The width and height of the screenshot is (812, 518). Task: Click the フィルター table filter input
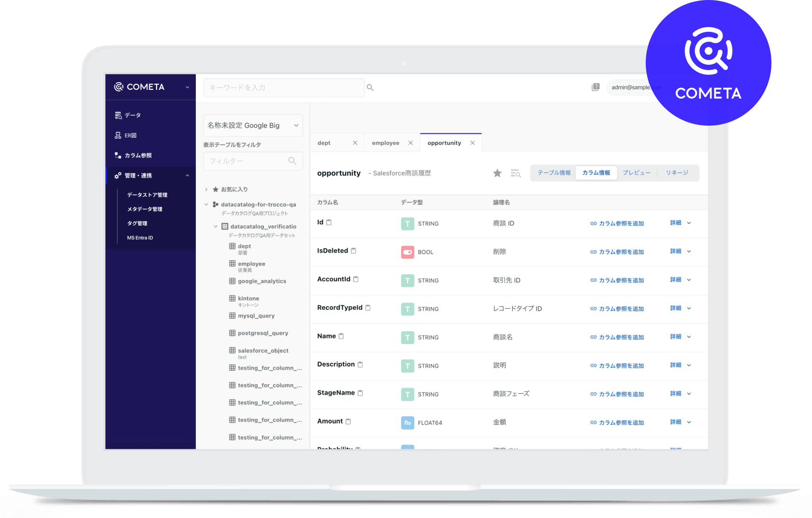246,161
